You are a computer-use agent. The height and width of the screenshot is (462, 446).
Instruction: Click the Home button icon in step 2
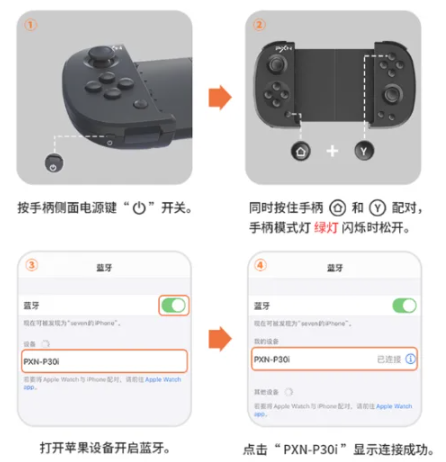(x=301, y=151)
